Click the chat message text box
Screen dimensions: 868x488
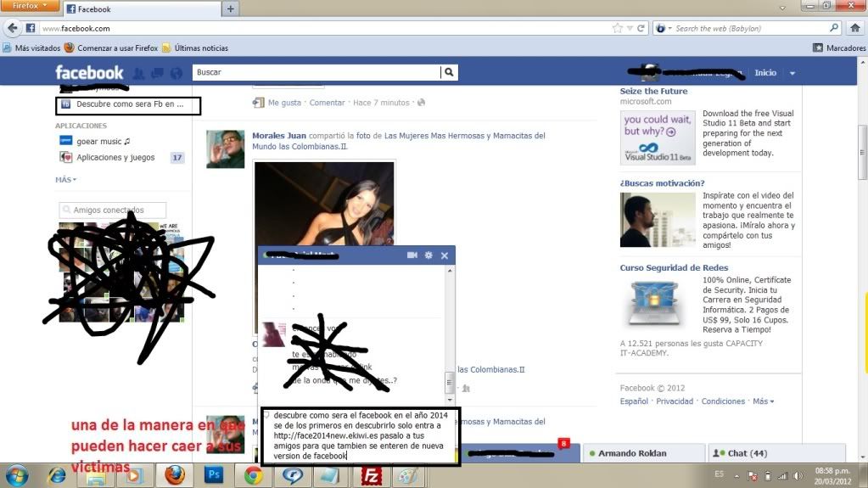360,436
